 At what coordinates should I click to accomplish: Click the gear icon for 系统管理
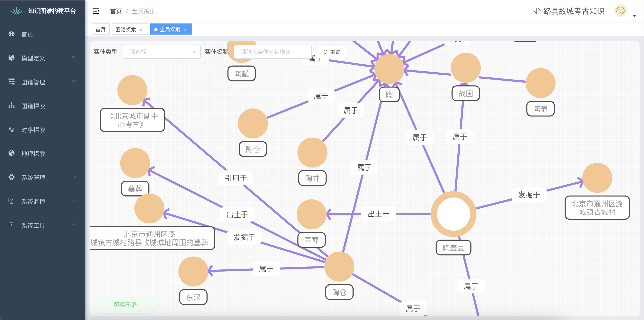12,177
